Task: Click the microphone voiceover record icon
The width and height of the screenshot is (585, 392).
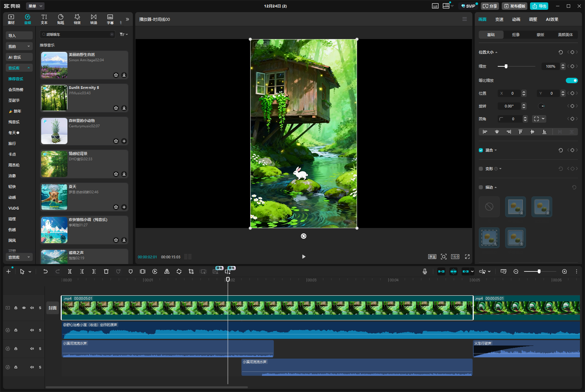Action: coord(425,271)
